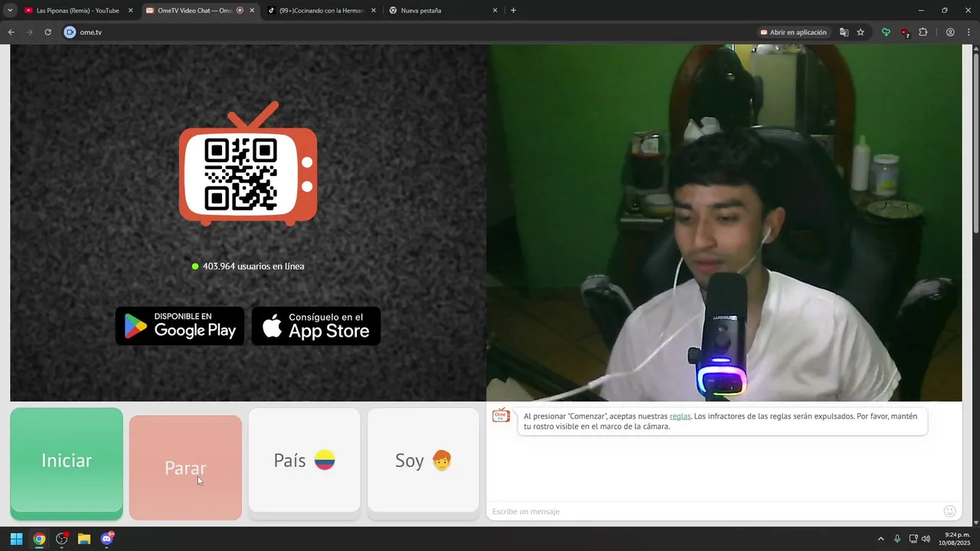Open the Chrome profile icon

pos(950,32)
